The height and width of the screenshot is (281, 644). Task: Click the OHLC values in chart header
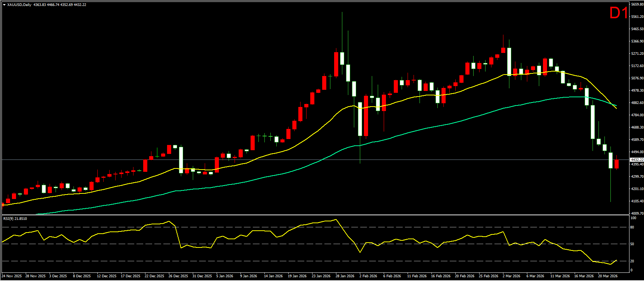pos(60,5)
